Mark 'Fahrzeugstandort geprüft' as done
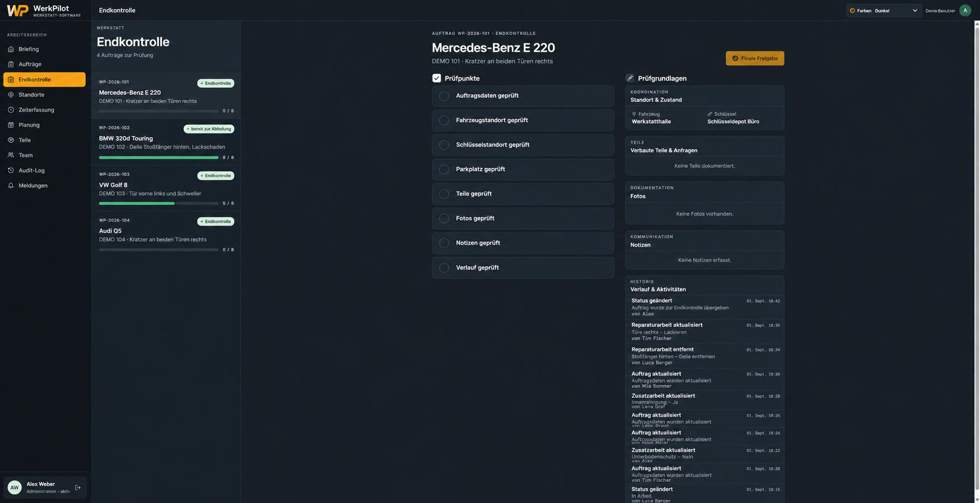The image size is (980, 503). pyautogui.click(x=444, y=120)
